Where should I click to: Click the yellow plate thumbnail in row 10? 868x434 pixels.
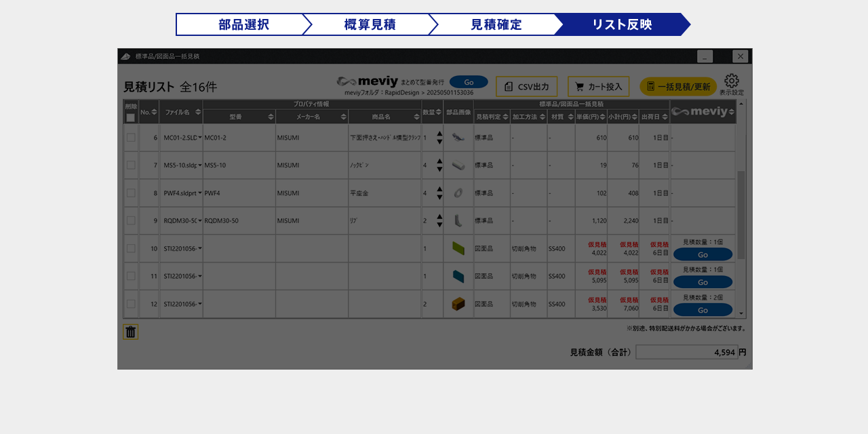[x=458, y=249]
